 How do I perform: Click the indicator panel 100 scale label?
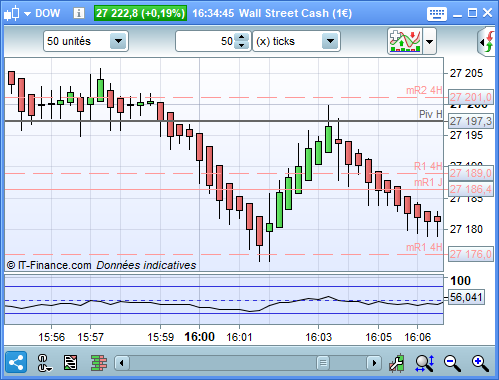460,281
